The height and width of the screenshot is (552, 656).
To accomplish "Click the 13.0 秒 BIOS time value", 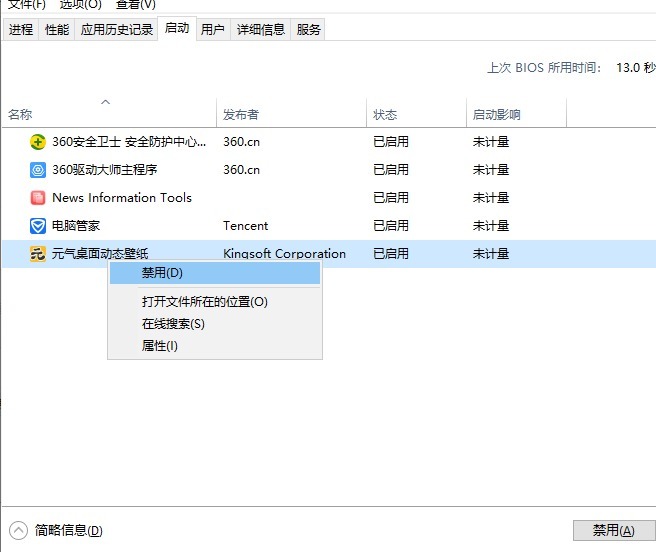I will (636, 68).
